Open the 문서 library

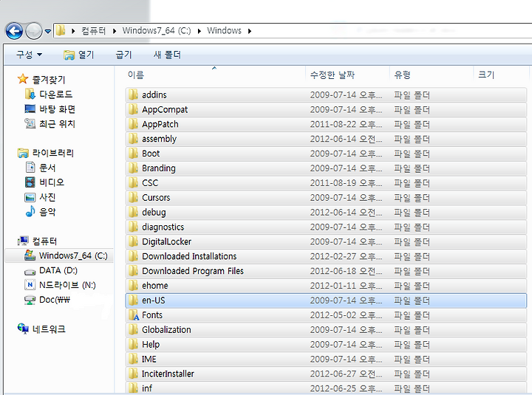pyautogui.click(x=41, y=168)
